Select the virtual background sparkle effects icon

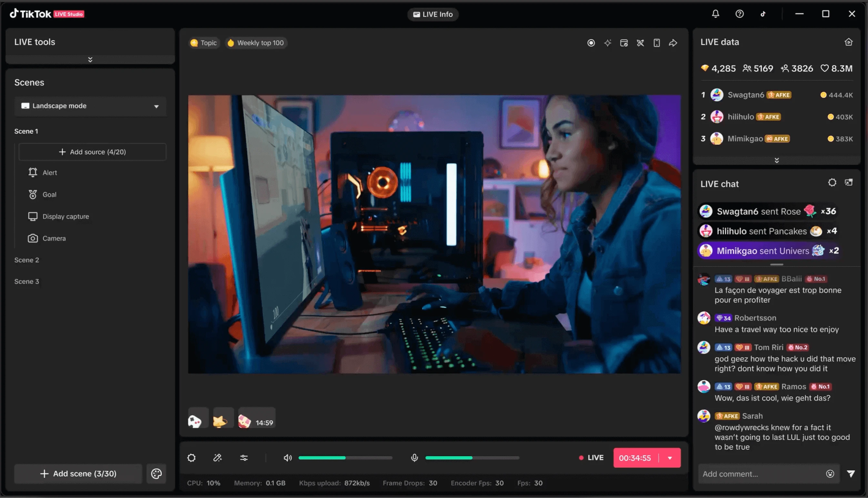(608, 43)
